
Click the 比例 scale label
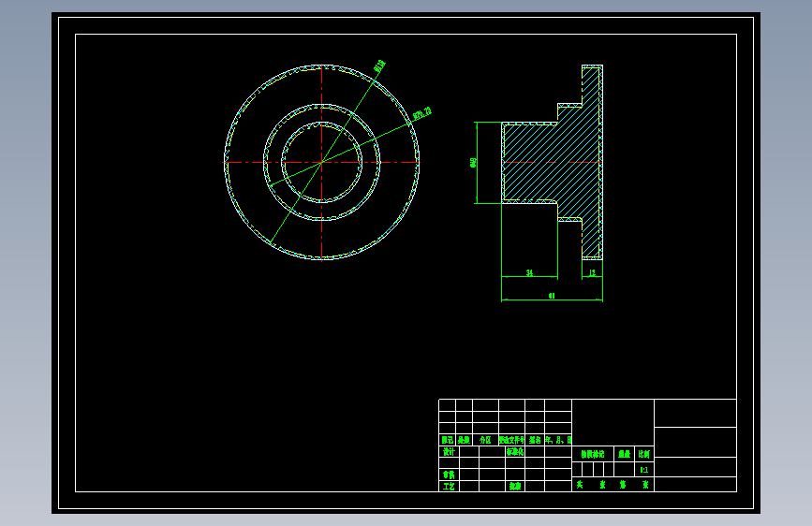click(x=643, y=454)
